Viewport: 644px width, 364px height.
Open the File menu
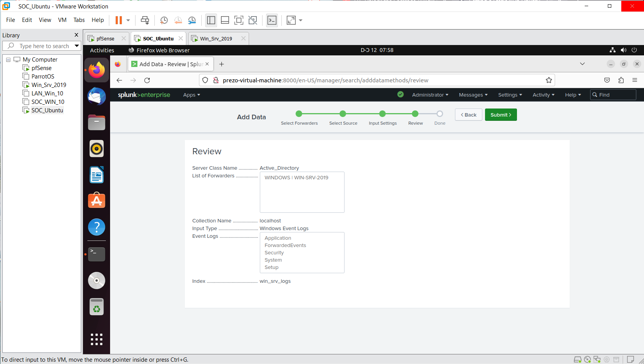tap(10, 20)
